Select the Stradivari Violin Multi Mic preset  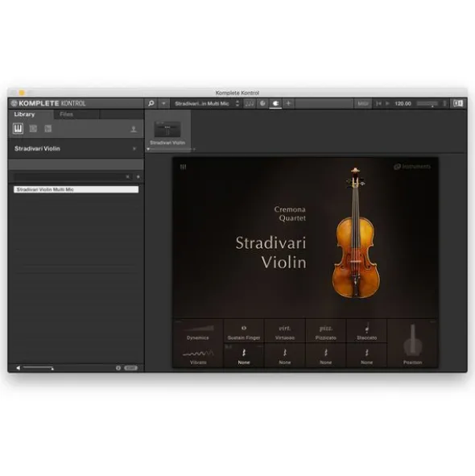[76, 189]
